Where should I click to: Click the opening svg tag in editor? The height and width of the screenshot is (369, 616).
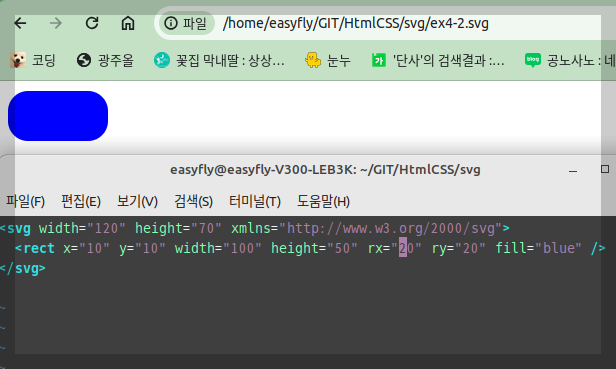[15, 228]
